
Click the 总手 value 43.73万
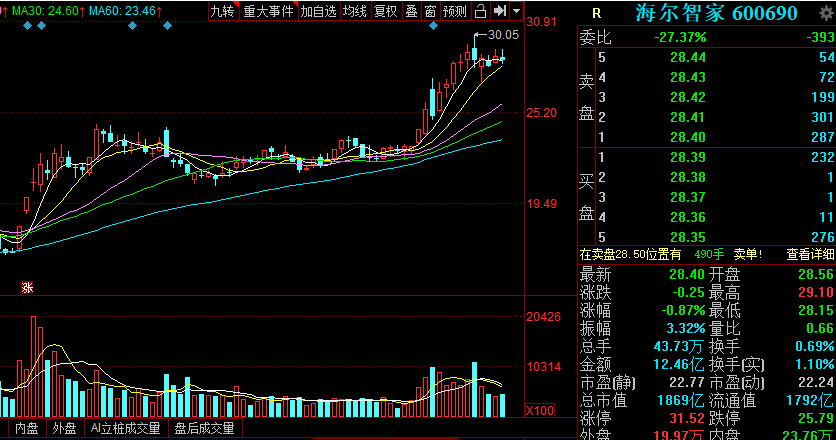(x=679, y=346)
